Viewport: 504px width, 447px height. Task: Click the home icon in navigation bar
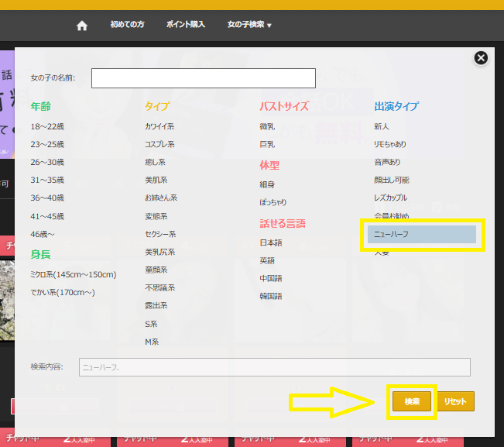(x=82, y=25)
